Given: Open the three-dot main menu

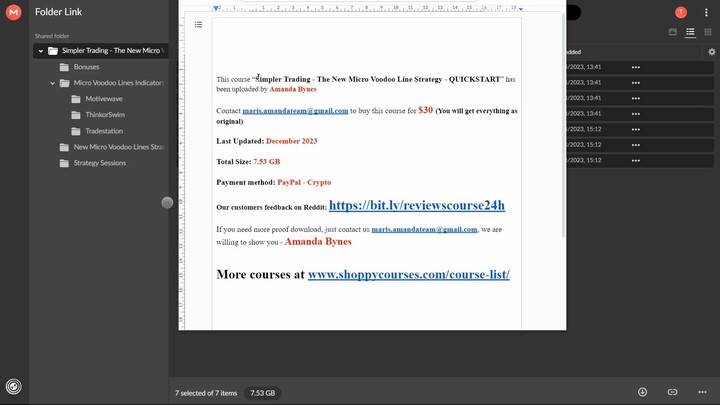Looking at the screenshot, I should 706,12.
